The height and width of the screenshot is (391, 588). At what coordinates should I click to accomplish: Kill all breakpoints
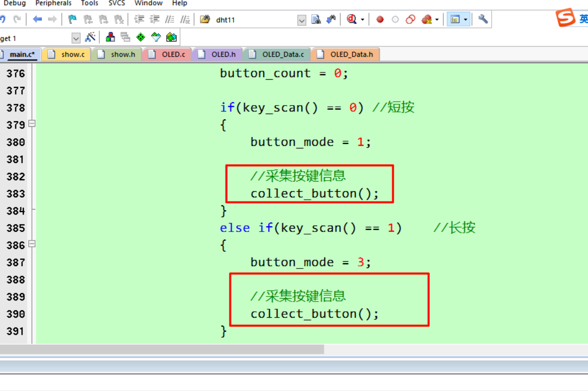426,19
